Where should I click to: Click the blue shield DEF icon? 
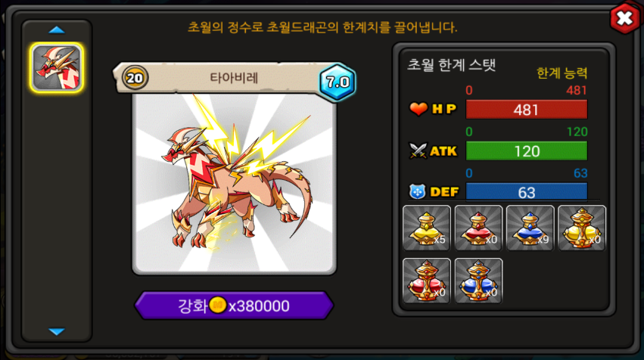(x=417, y=191)
